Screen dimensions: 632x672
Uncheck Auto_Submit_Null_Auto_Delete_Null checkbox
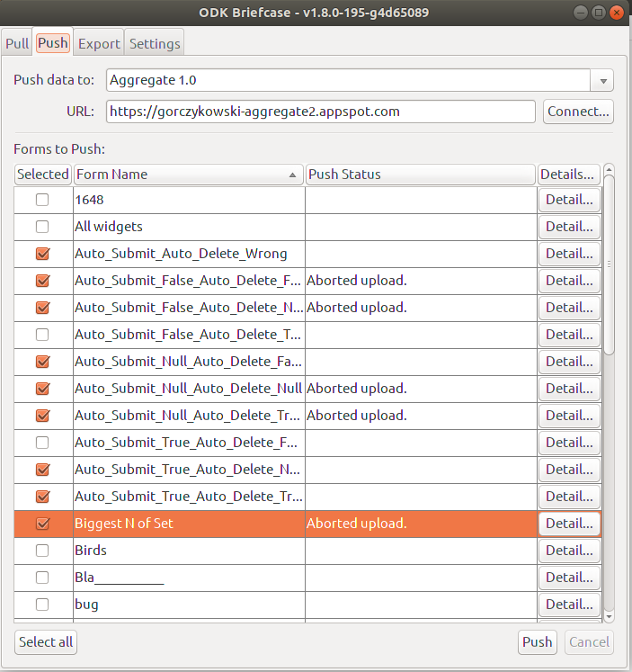(x=42, y=389)
